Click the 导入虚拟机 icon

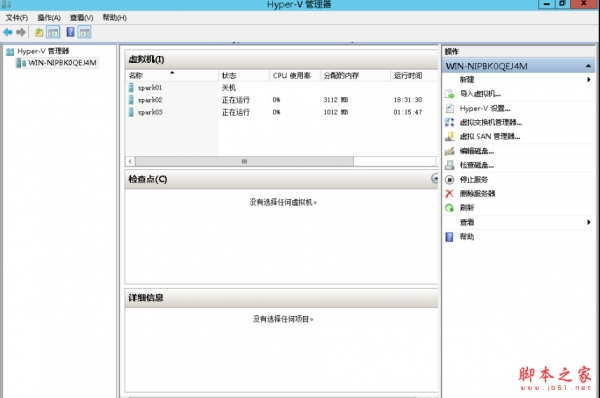pyautogui.click(x=450, y=94)
